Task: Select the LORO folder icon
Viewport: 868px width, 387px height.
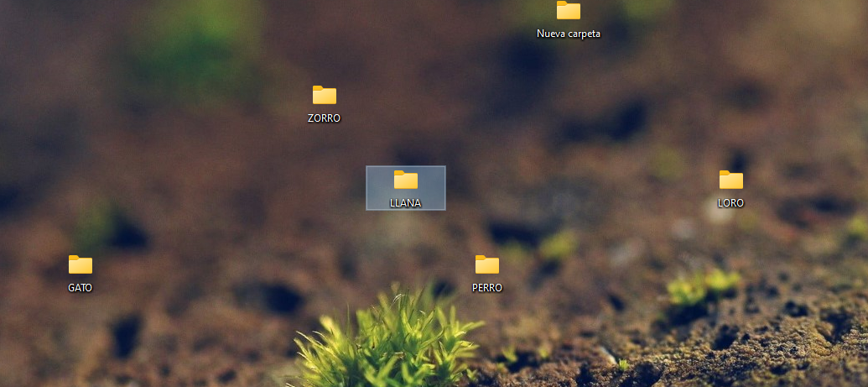Action: pyautogui.click(x=731, y=180)
